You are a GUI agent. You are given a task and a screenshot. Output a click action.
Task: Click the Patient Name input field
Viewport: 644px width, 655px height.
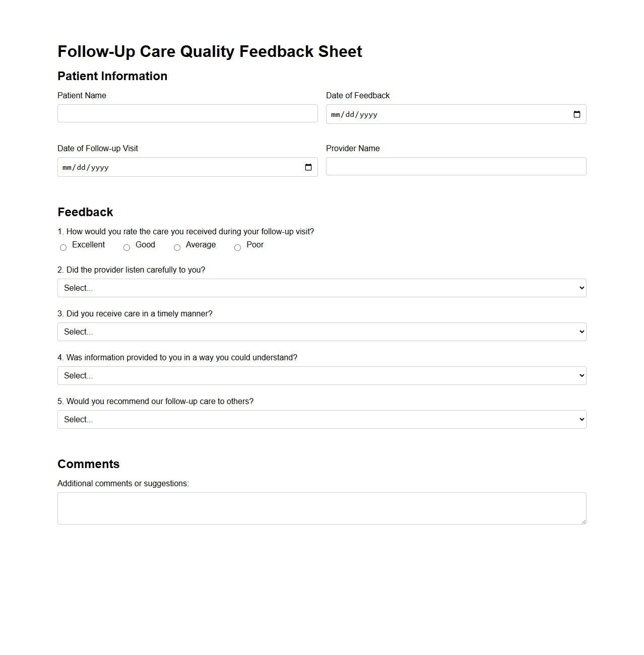(x=187, y=113)
